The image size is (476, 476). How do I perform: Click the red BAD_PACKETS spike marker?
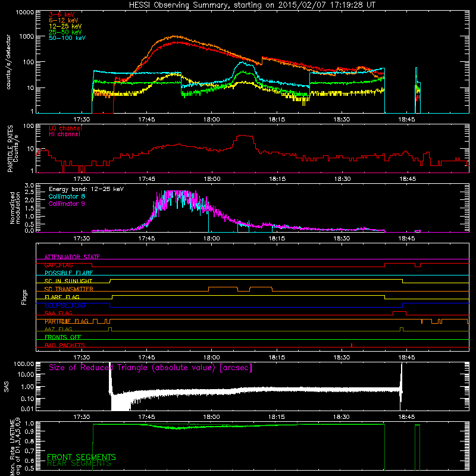coord(352,345)
